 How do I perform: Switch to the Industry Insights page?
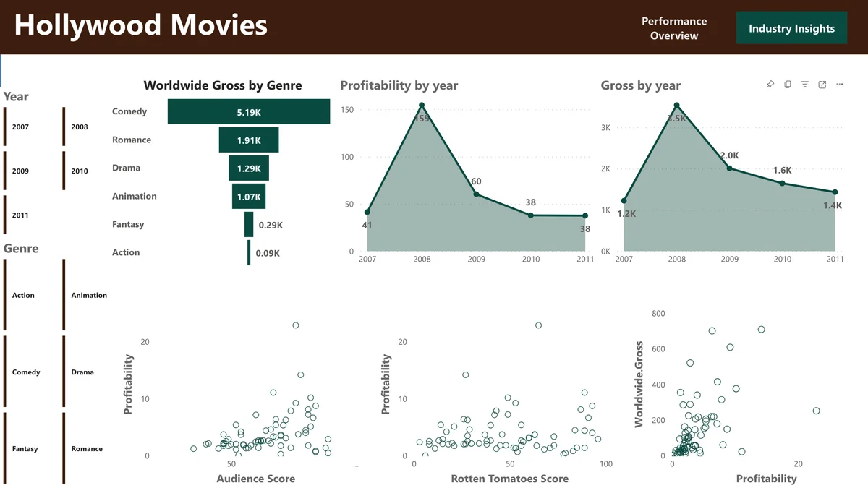(791, 27)
